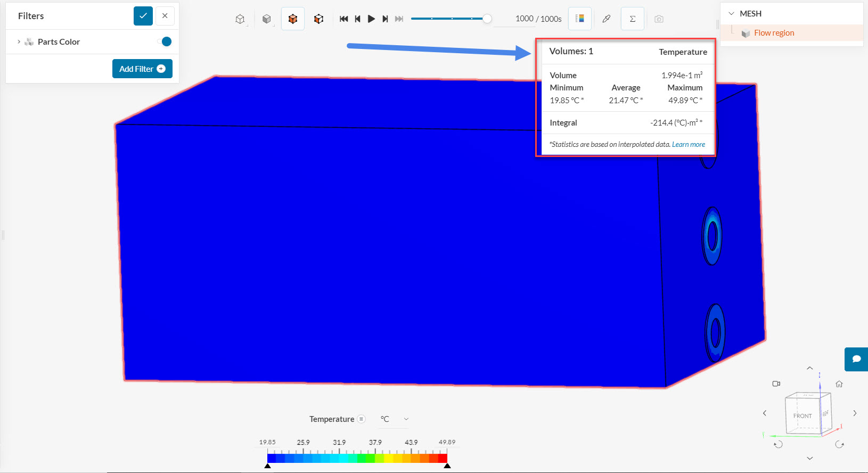
Task: Rotate view down with the bottom arrow
Action: pyautogui.click(x=809, y=458)
